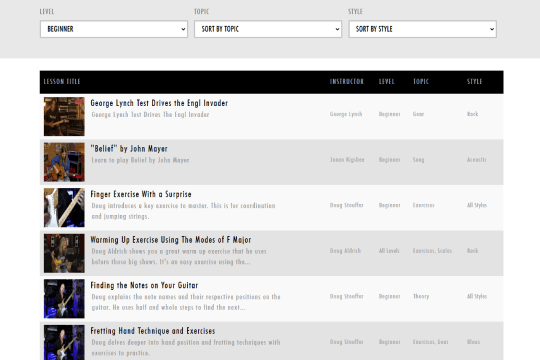Select Finding the Notes thumbnail image
This screenshot has height=360, width=540.
64,299
